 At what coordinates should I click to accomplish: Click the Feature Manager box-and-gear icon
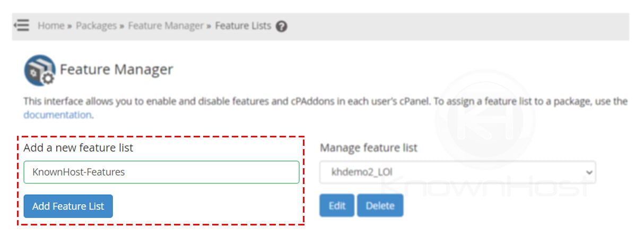pyautogui.click(x=40, y=70)
